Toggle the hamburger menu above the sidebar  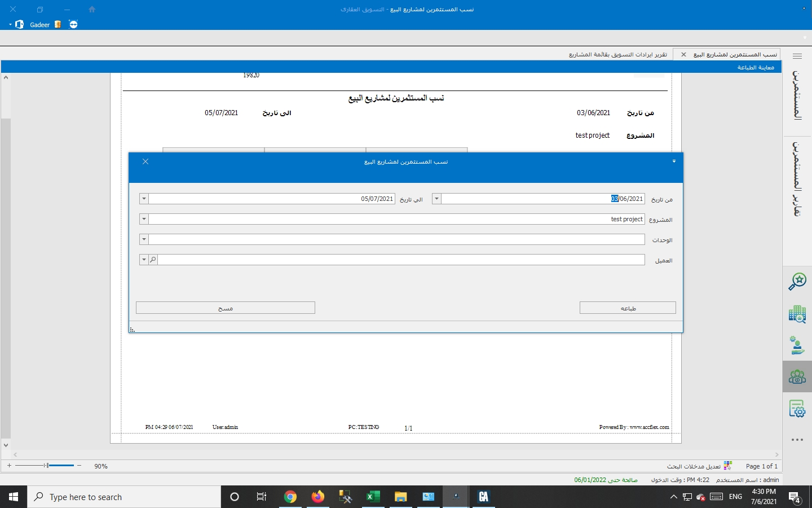797,56
